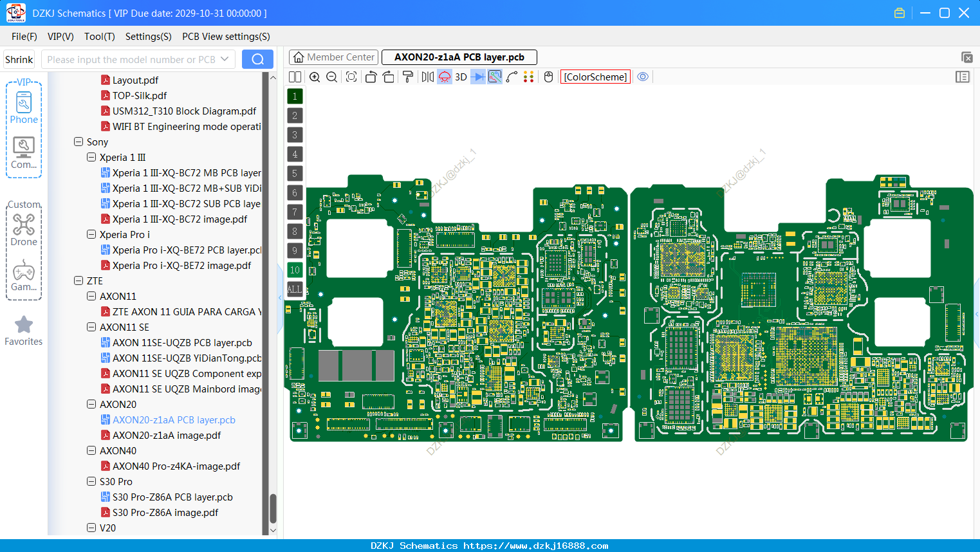This screenshot has height=552, width=980.
Task: Show ALL PCB layers
Action: click(x=295, y=289)
